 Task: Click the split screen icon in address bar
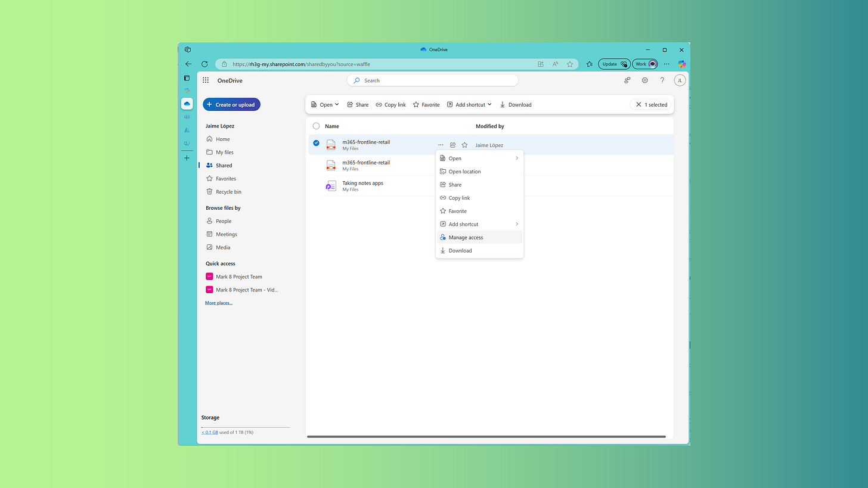pos(541,64)
